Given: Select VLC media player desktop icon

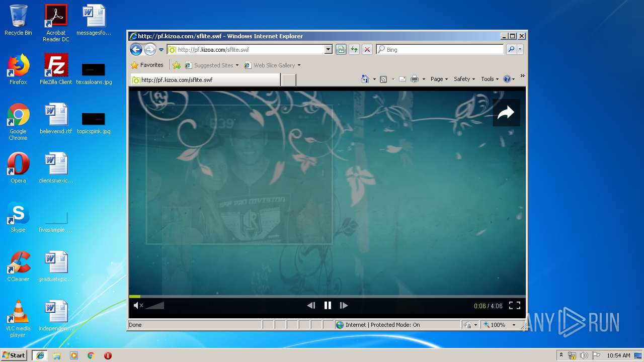Looking at the screenshot, I should click(18, 319).
